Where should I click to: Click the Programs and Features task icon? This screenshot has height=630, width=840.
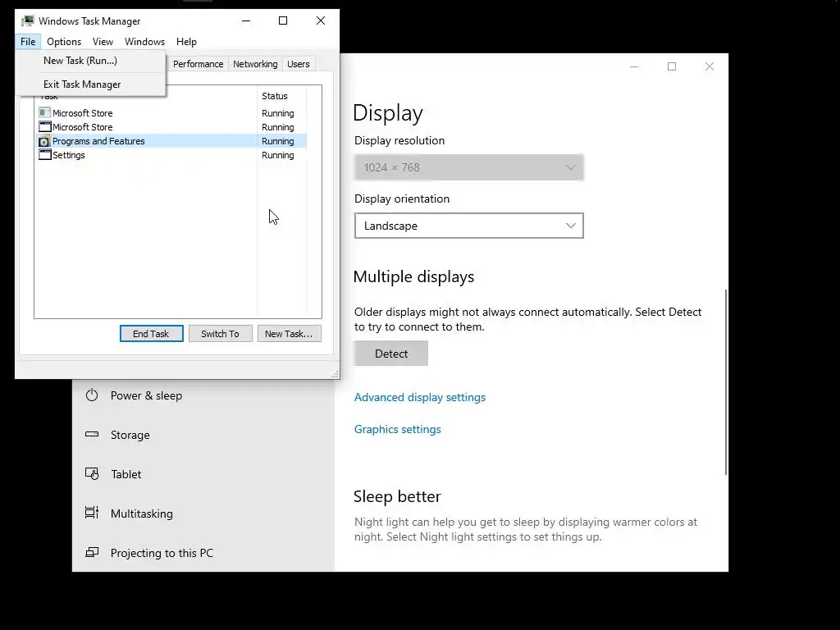44,141
